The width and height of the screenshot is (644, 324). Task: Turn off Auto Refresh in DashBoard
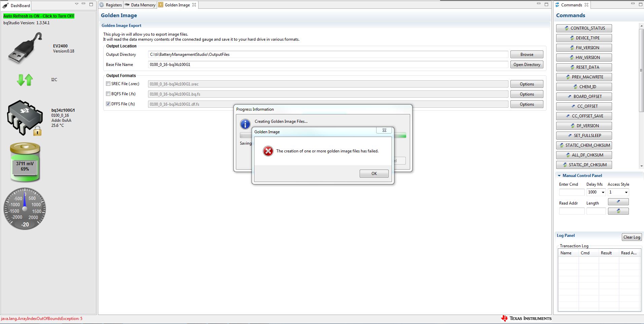(x=39, y=16)
